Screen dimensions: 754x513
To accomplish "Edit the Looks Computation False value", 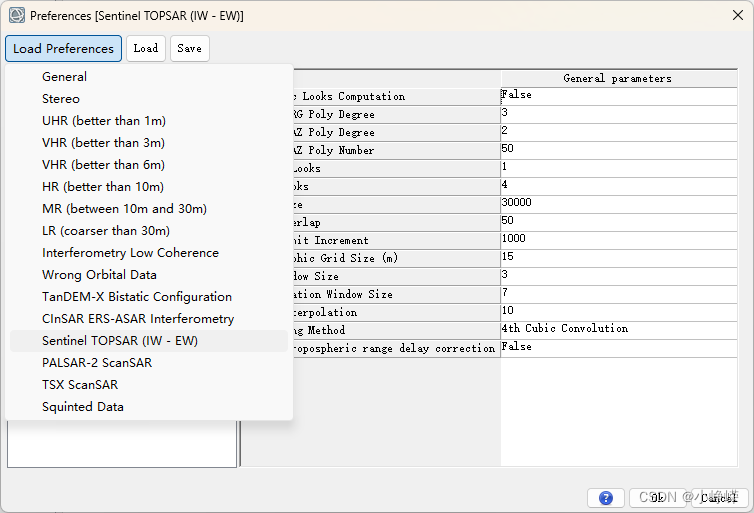I will [618, 96].
